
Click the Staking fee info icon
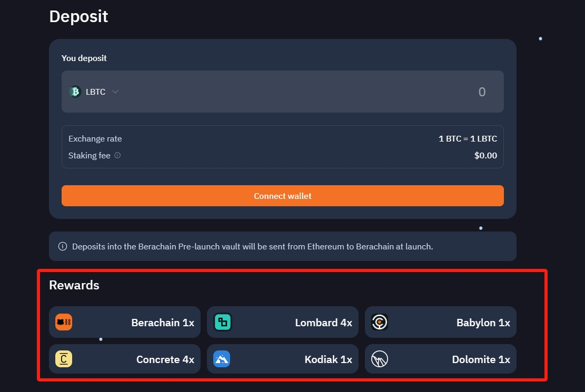[117, 155]
